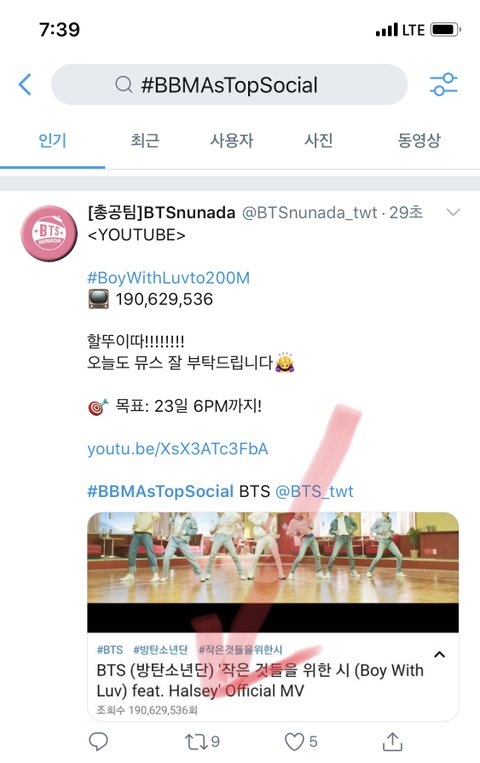Click the magnifier icon in search bar

point(124,85)
